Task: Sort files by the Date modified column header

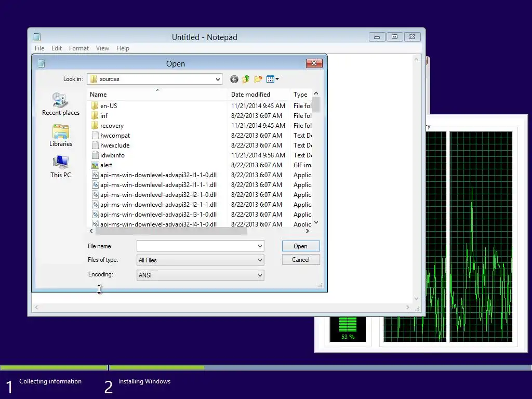Action: click(x=259, y=95)
